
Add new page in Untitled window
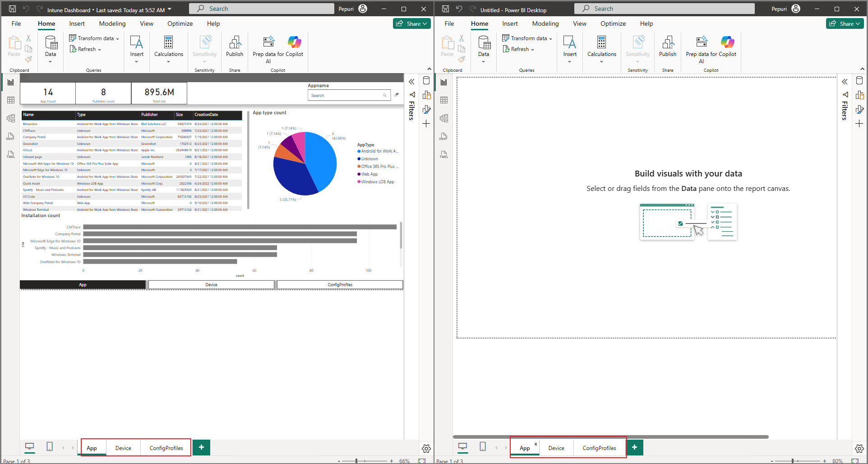coord(634,447)
